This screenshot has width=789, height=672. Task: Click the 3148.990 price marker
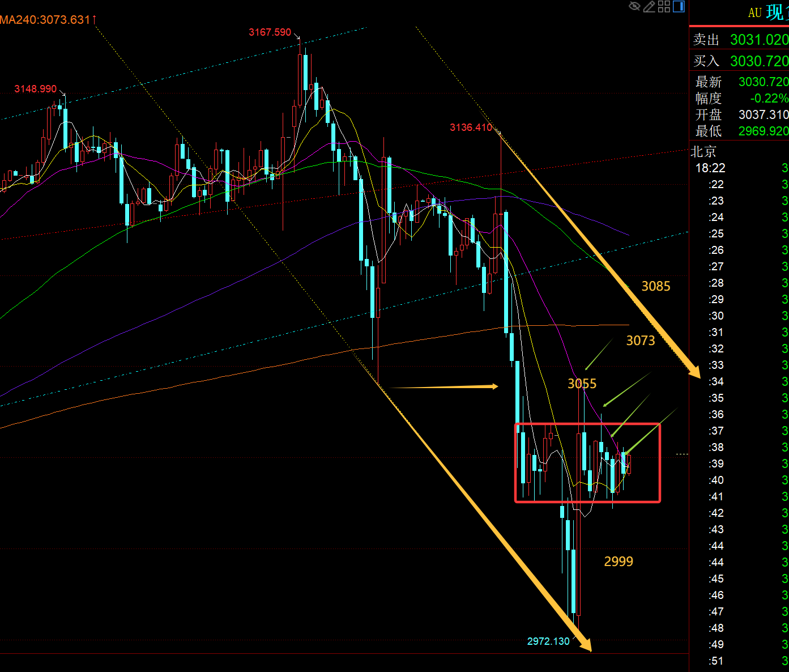pos(35,89)
